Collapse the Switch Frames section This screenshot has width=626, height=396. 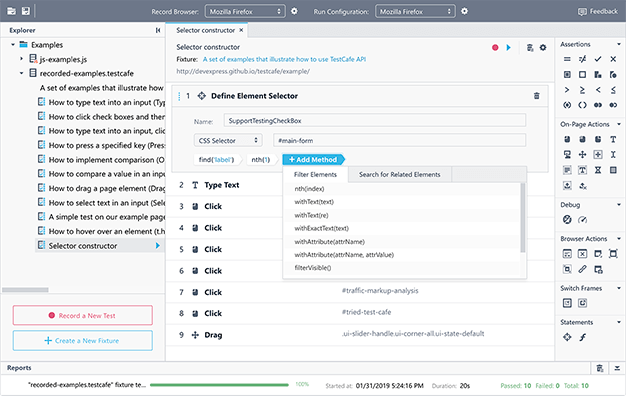[x=619, y=288]
